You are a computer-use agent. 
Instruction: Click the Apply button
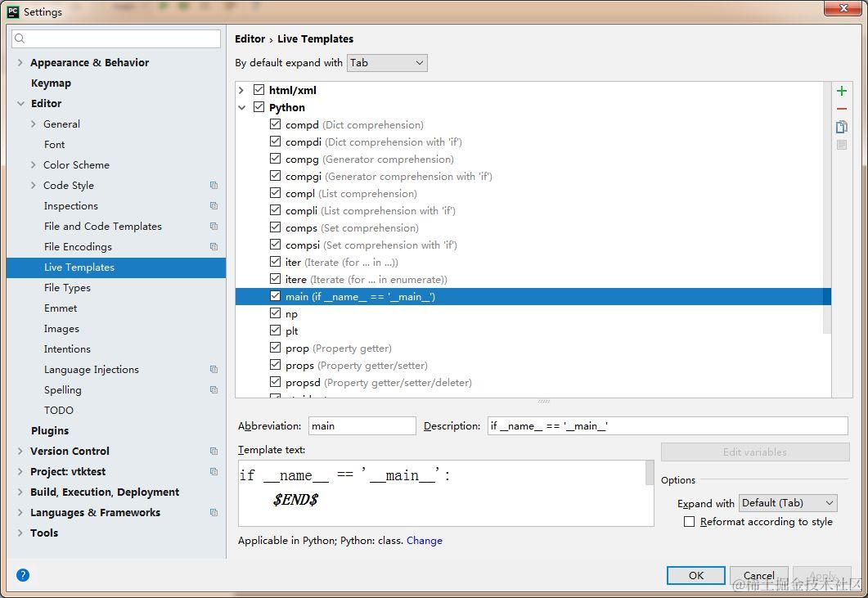tap(822, 575)
